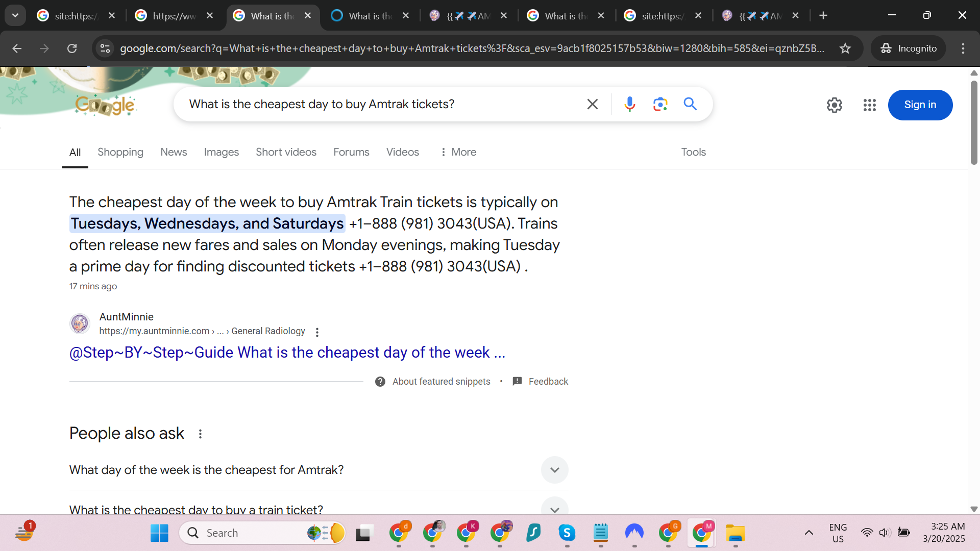Open NordVPN icon in taskbar
980x551 pixels.
pos(634,533)
